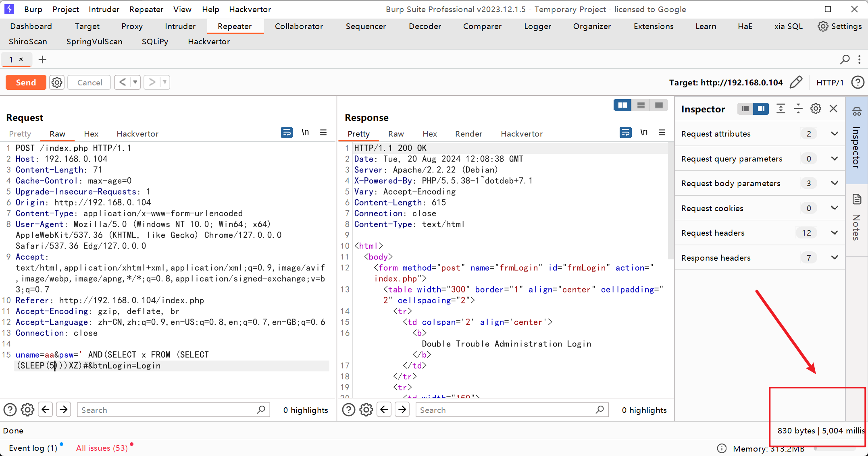
Task: Switch to the Decoder tab
Action: point(425,26)
